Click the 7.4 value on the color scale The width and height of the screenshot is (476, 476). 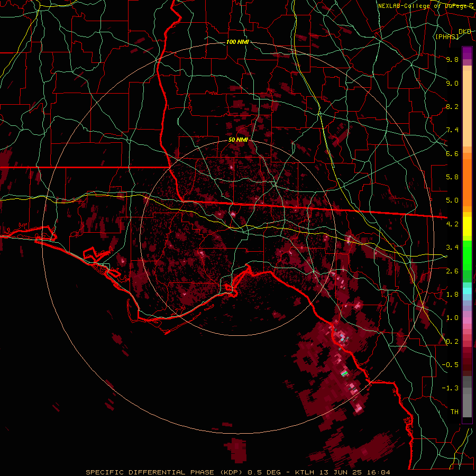[x=452, y=130]
